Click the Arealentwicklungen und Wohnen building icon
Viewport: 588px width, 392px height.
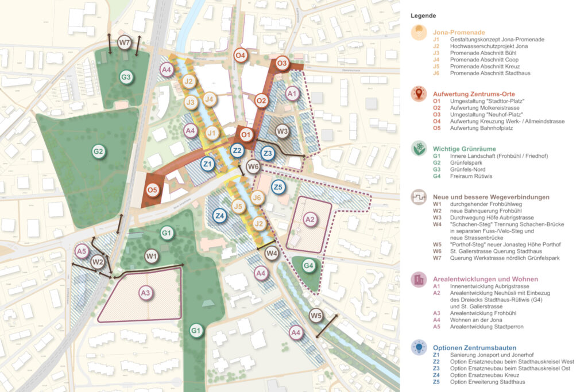[x=419, y=280]
